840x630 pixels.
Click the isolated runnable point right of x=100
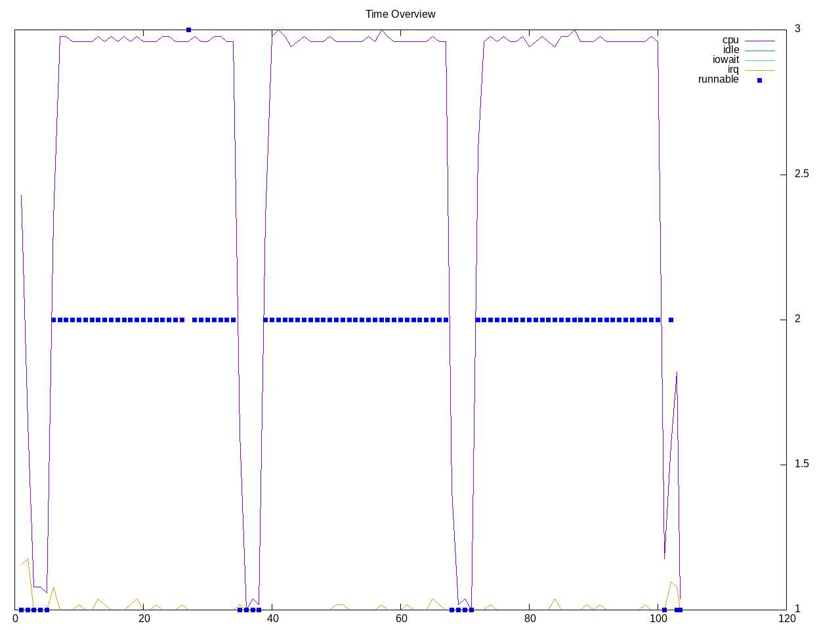[671, 320]
